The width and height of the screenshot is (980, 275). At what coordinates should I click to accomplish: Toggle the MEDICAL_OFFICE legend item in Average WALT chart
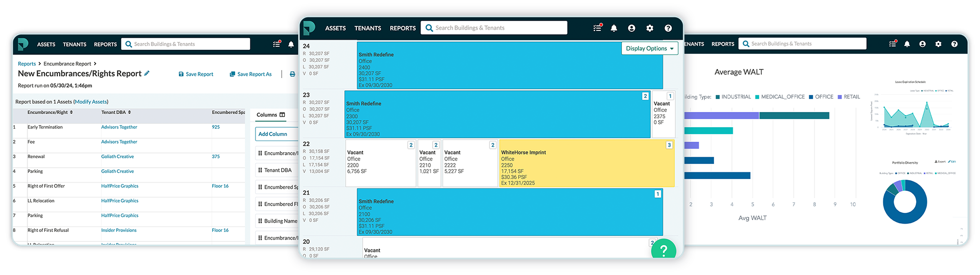tap(779, 97)
